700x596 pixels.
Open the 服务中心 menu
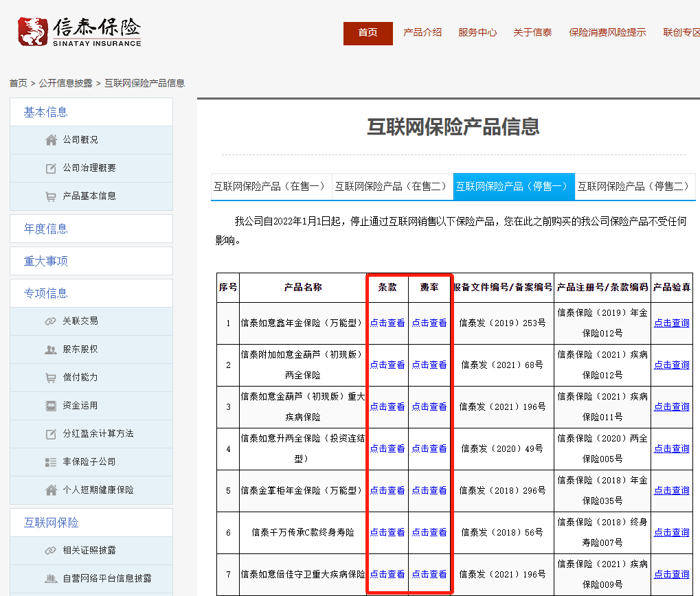click(477, 32)
